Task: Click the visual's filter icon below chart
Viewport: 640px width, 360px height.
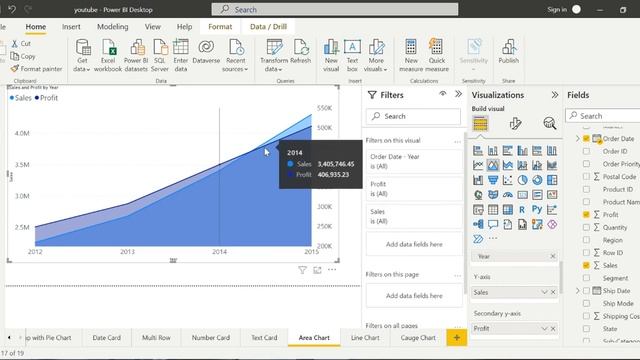Action: coord(302,270)
